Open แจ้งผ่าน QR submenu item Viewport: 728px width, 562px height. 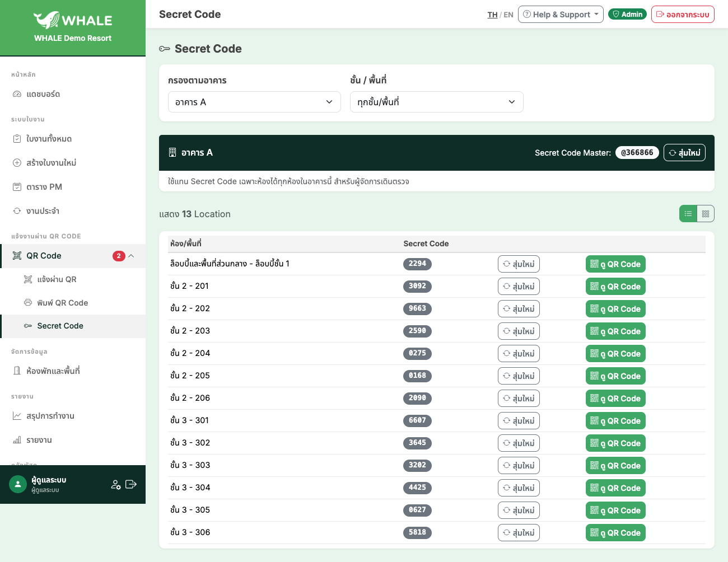point(73,279)
